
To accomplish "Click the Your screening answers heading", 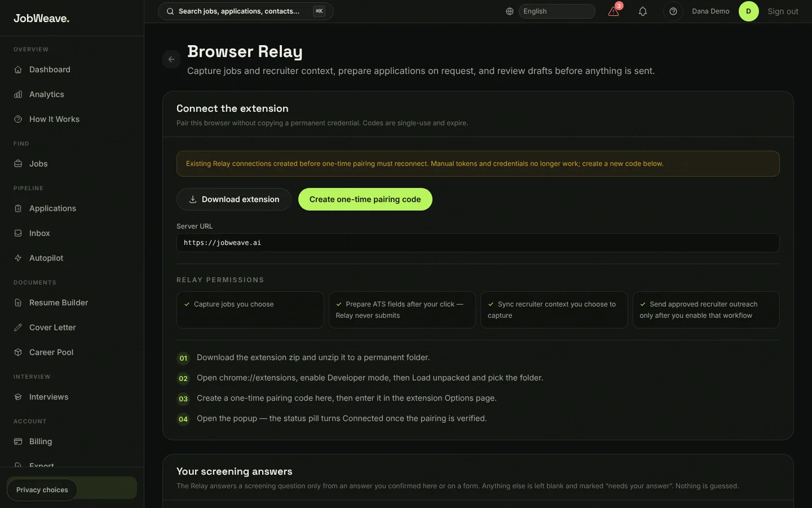I will (x=235, y=471).
